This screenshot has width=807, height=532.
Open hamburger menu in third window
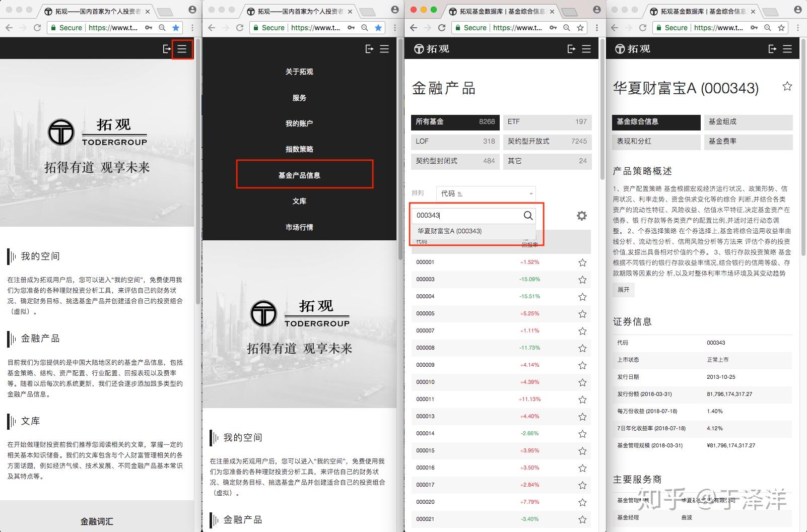586,49
